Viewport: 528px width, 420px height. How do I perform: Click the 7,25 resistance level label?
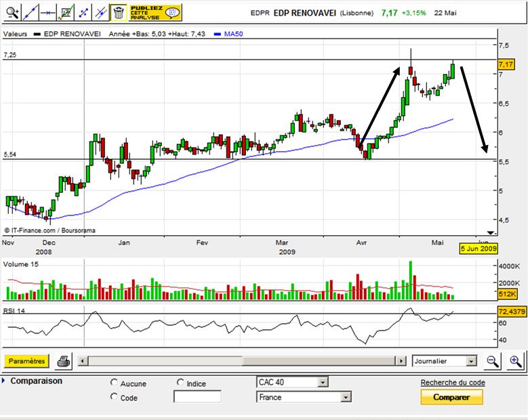point(9,55)
